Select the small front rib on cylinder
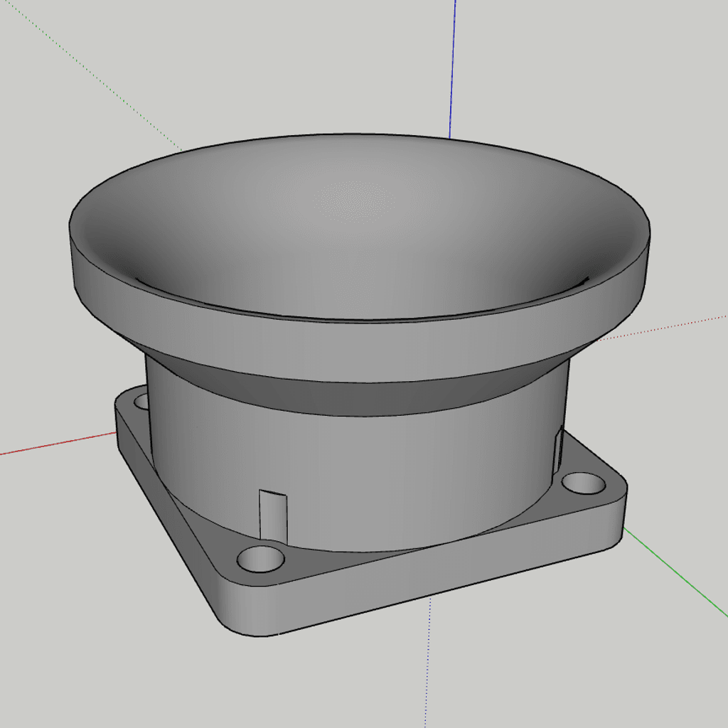Screen dimensions: 728x728 (273, 516)
